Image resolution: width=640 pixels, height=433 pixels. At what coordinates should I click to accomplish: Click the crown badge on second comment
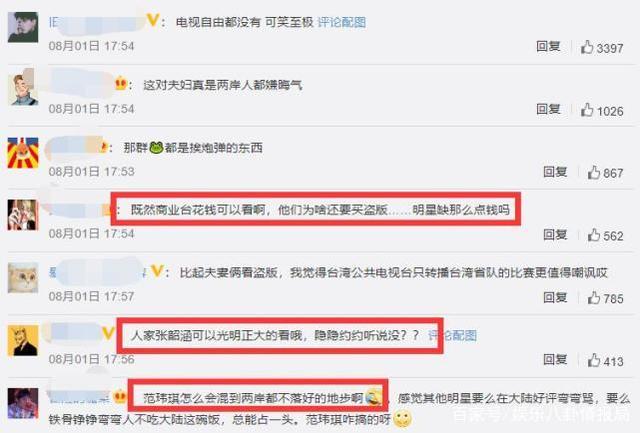pyautogui.click(x=121, y=84)
